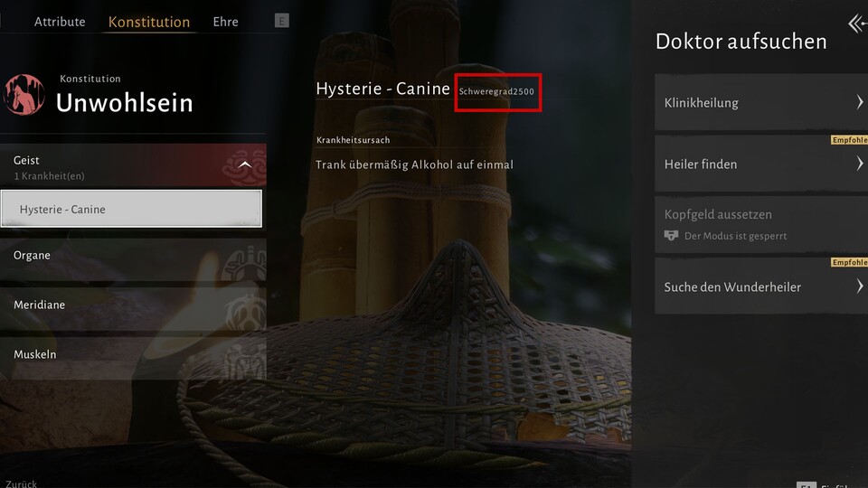Select the Konstitution tab

point(148,22)
